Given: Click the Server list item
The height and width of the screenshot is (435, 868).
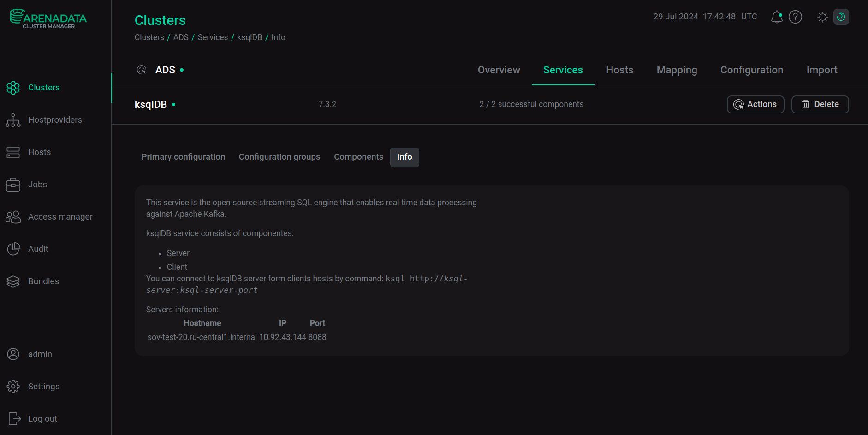Looking at the screenshot, I should (x=178, y=254).
